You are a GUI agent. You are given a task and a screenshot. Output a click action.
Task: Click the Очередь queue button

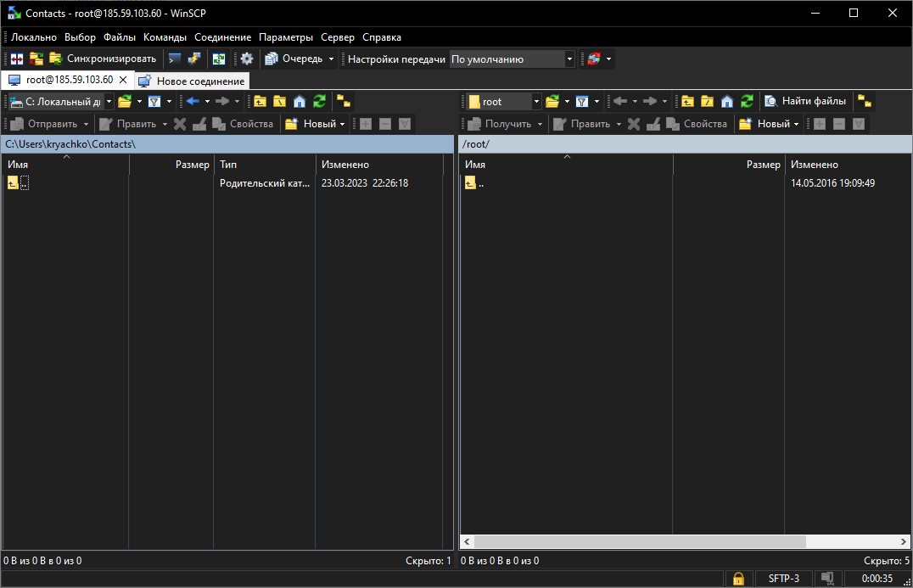click(x=294, y=59)
